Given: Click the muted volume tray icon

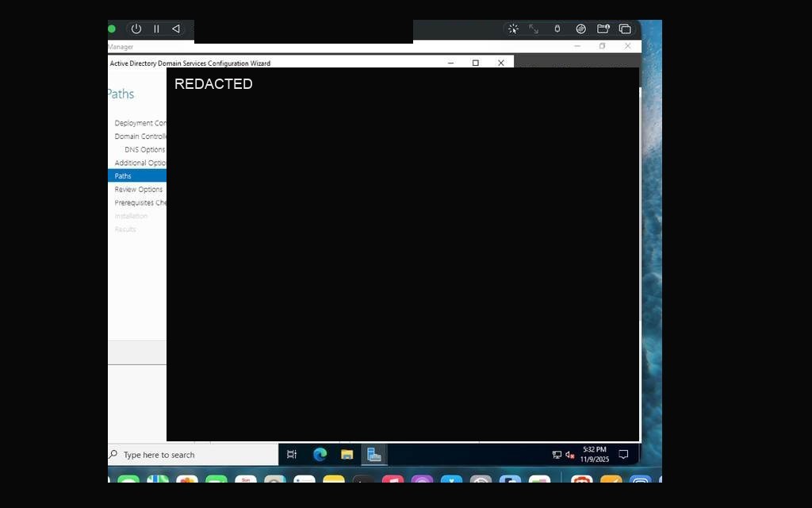Looking at the screenshot, I should (x=570, y=455).
